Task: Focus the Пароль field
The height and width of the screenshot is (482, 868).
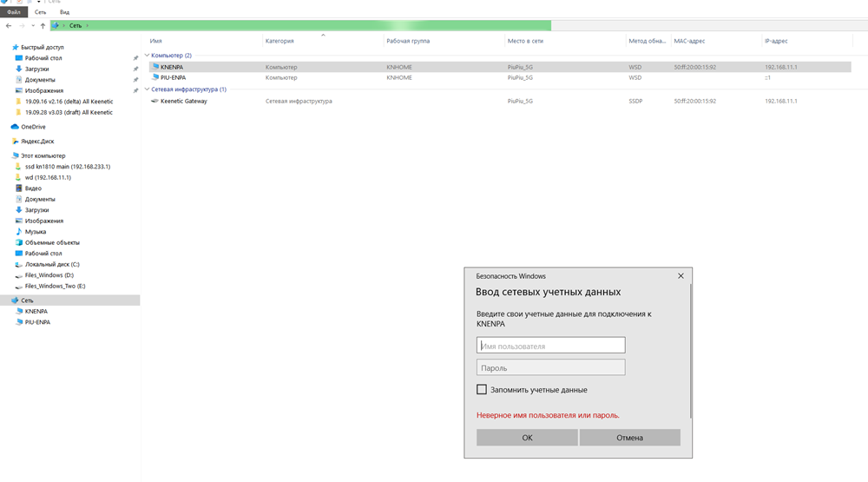Action: pos(551,367)
